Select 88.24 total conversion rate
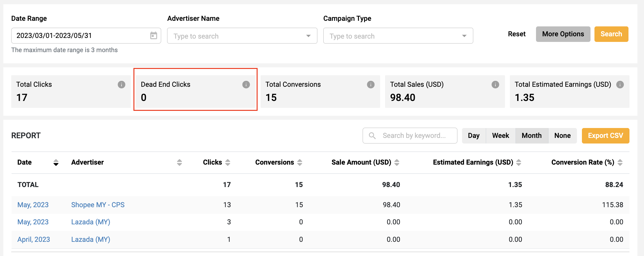The width and height of the screenshot is (644, 256). point(614,185)
